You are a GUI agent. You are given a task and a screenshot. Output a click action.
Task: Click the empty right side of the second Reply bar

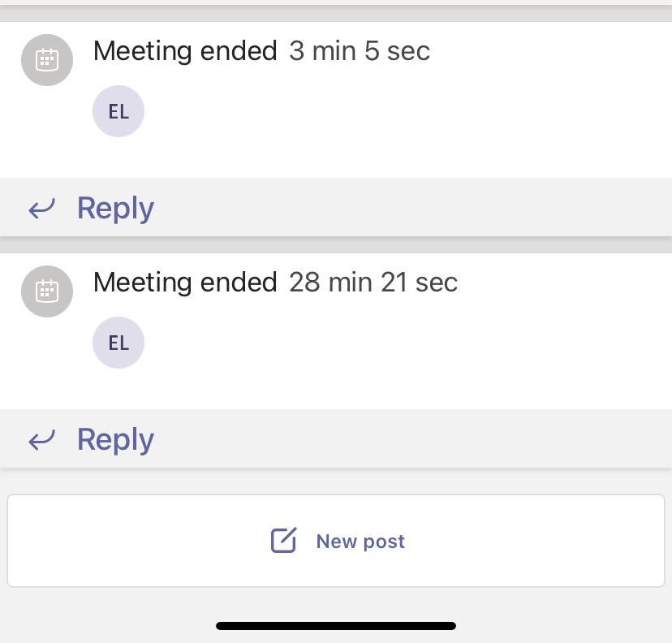[x=487, y=439]
